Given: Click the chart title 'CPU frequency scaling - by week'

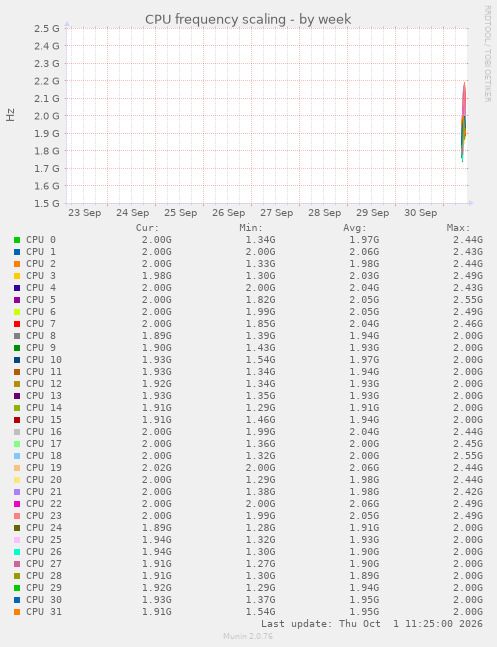Looking at the screenshot, I should pos(248,19).
